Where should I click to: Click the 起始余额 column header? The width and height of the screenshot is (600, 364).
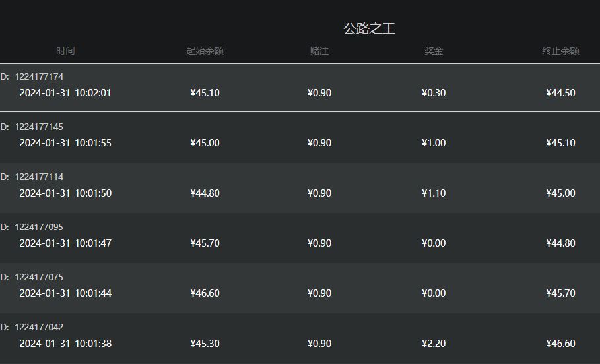pos(205,51)
